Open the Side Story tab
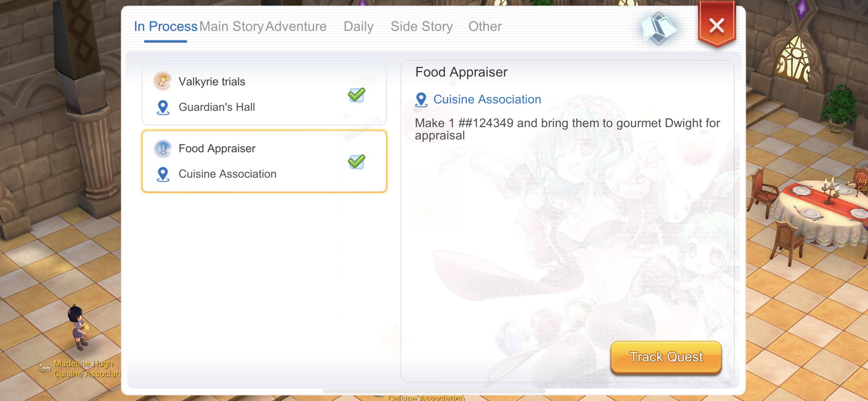This screenshot has height=401, width=868. tap(422, 26)
